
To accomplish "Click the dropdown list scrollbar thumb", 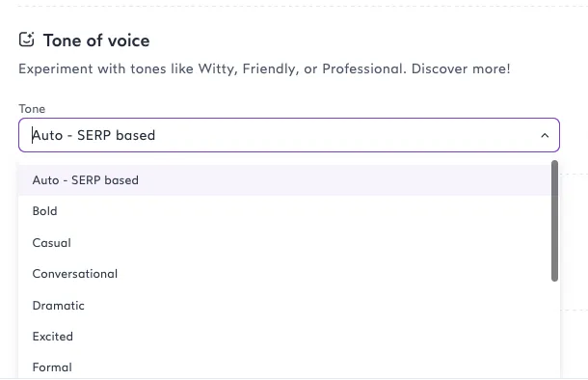I will pos(554,221).
